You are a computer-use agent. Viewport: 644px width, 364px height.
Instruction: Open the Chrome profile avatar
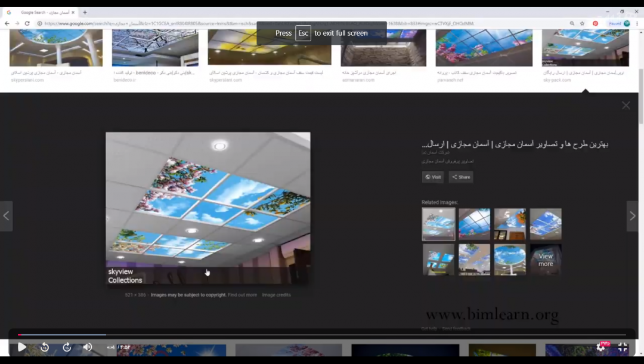click(626, 23)
